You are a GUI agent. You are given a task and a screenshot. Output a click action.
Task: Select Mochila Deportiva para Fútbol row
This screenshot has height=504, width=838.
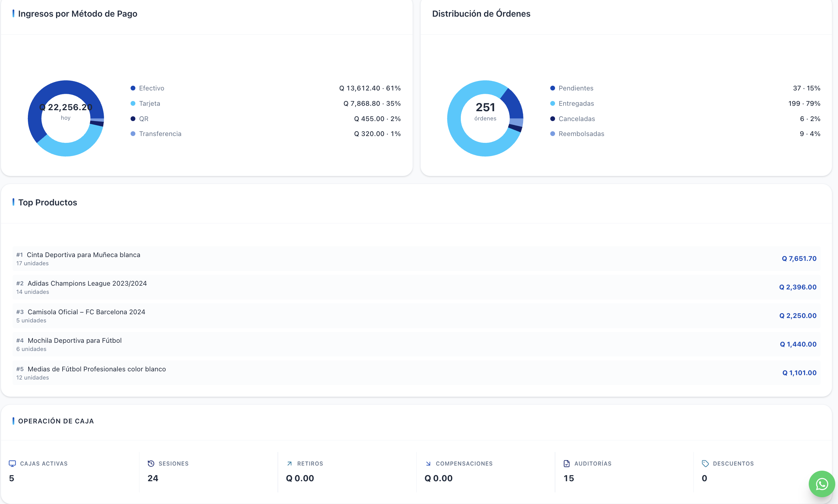pyautogui.click(x=416, y=345)
